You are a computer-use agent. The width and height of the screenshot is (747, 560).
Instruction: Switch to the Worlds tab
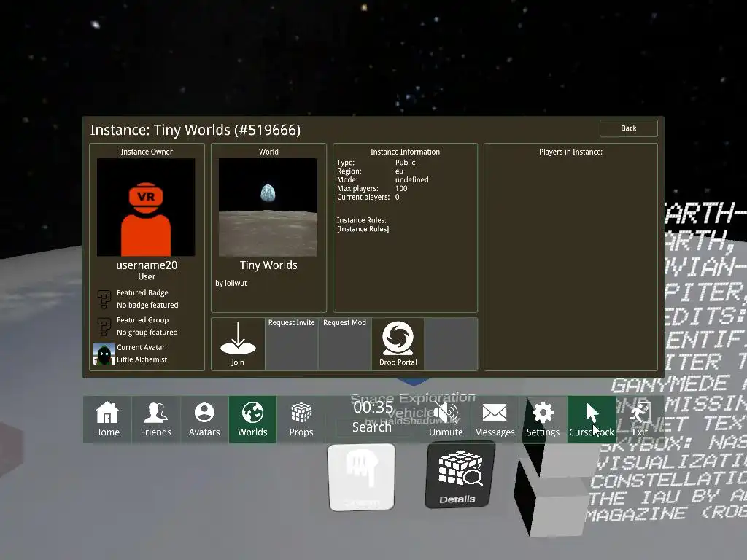pos(252,419)
